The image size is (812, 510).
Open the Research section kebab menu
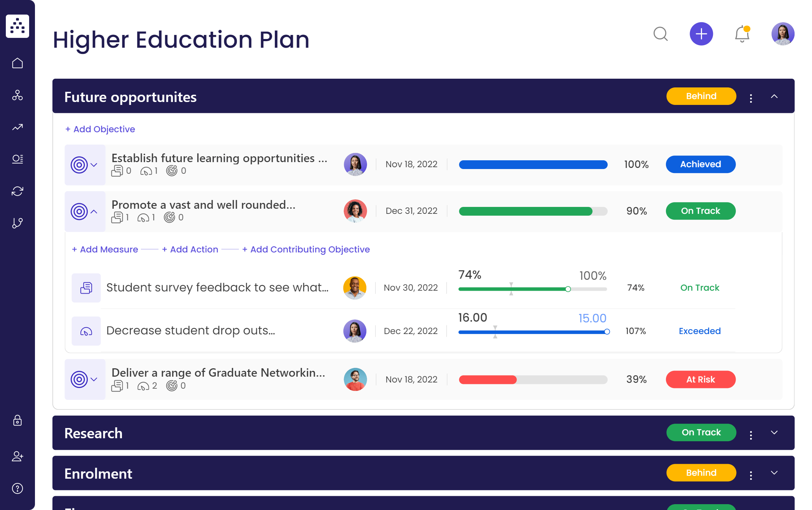click(751, 435)
